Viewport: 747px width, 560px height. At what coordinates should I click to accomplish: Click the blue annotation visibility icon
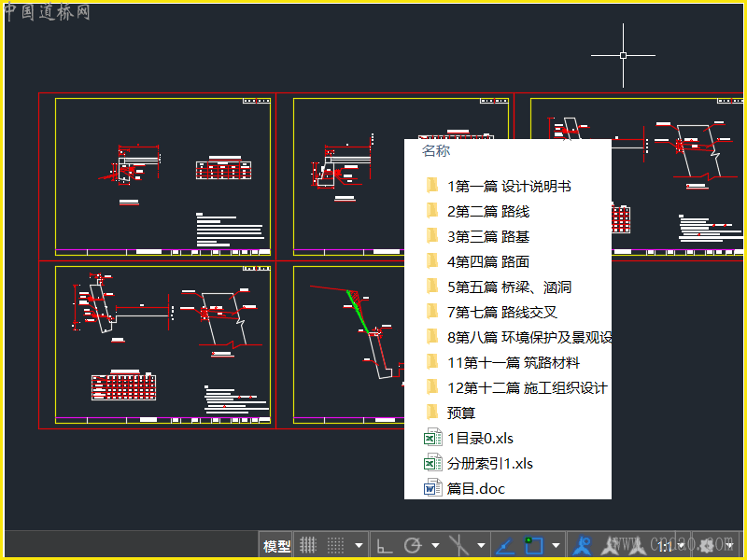click(582, 545)
